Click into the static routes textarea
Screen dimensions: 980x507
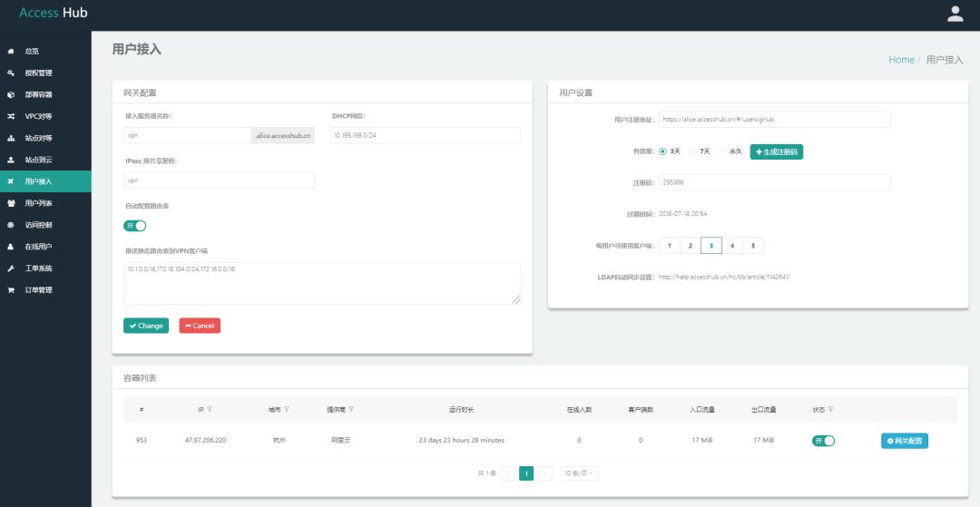coord(322,284)
